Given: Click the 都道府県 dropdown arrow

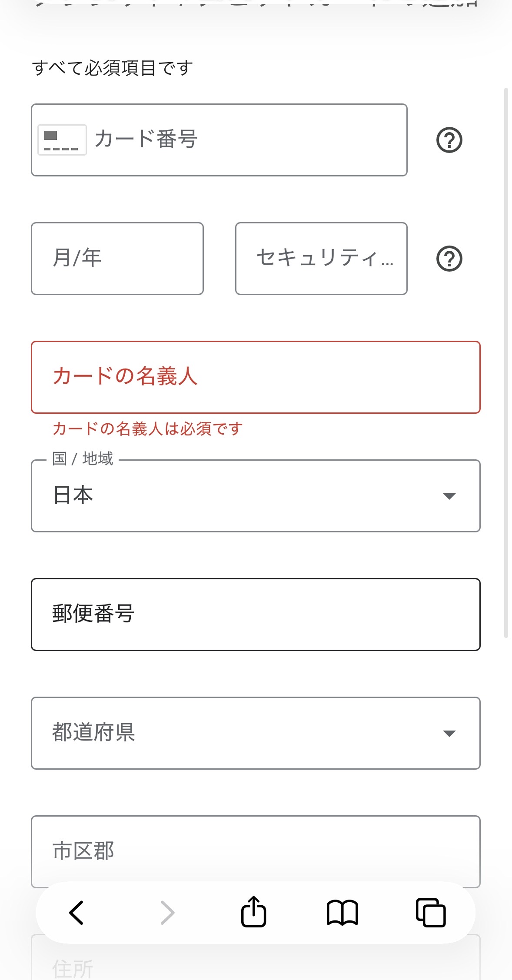Looking at the screenshot, I should (x=449, y=734).
